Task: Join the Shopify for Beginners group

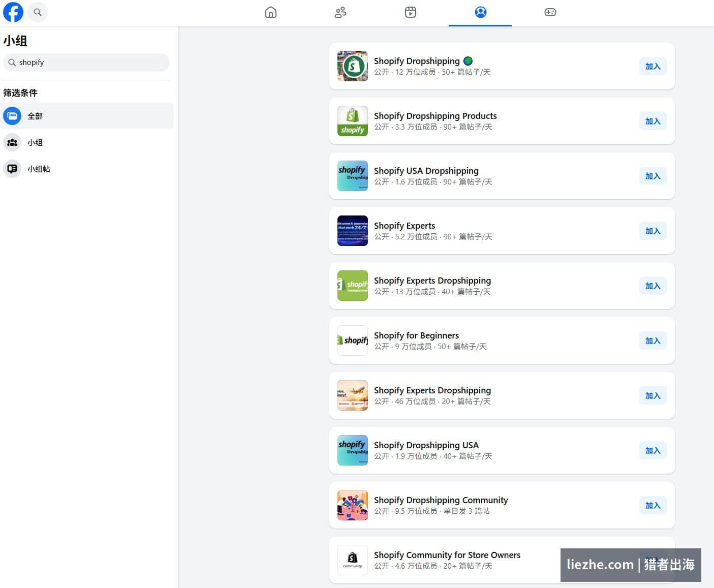Action: click(x=653, y=341)
